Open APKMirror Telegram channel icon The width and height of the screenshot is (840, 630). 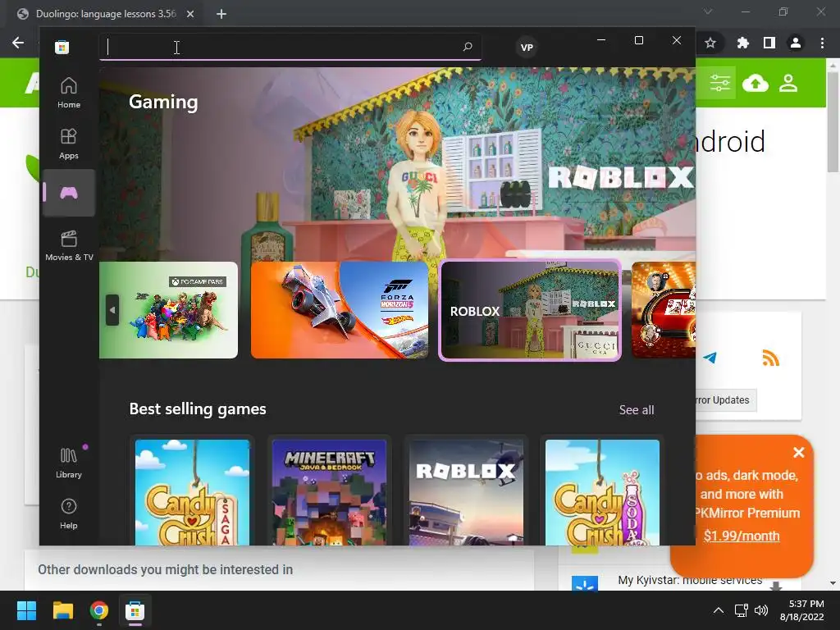pos(710,358)
